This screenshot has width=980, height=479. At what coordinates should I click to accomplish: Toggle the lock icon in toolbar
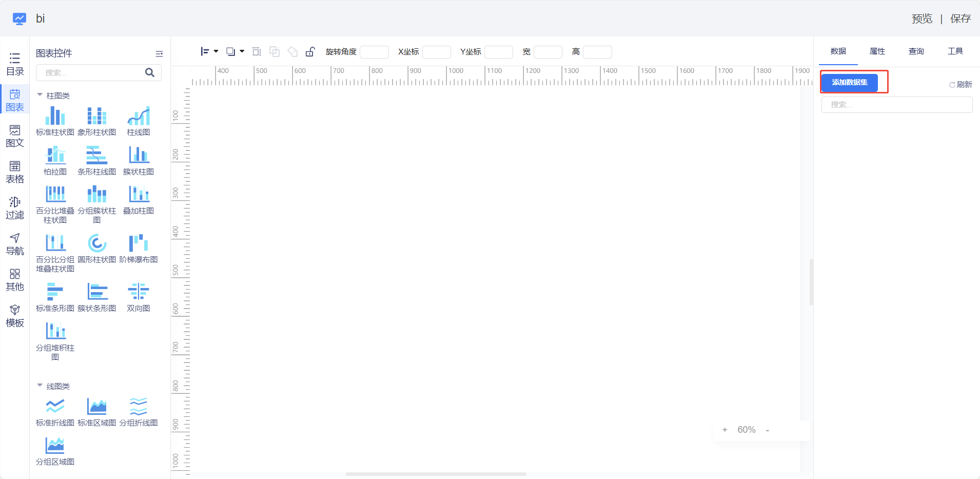click(310, 52)
